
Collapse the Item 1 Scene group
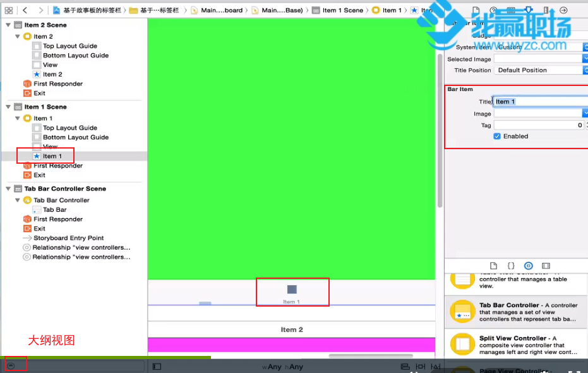click(8, 107)
